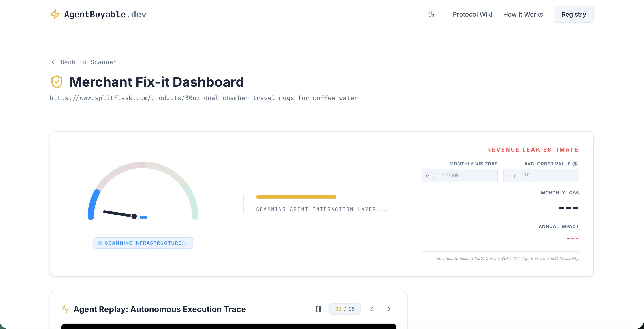Click the pulse icon beside Agent Replay heading
Image resolution: width=644 pixels, height=329 pixels.
point(65,309)
